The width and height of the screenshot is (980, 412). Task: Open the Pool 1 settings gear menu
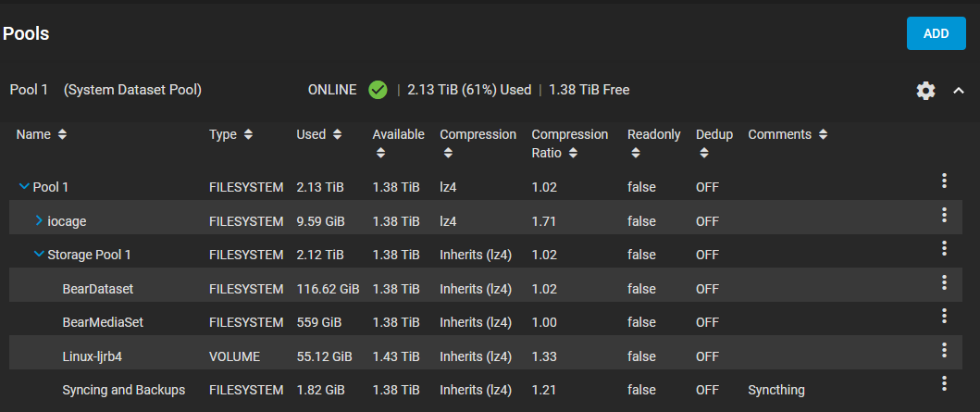pyautogui.click(x=925, y=91)
